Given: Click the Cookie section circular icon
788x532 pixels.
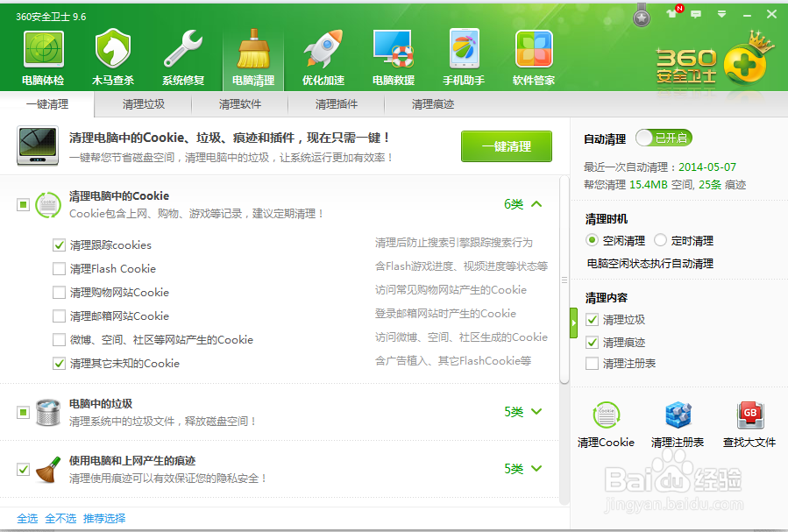Looking at the screenshot, I should (48, 205).
